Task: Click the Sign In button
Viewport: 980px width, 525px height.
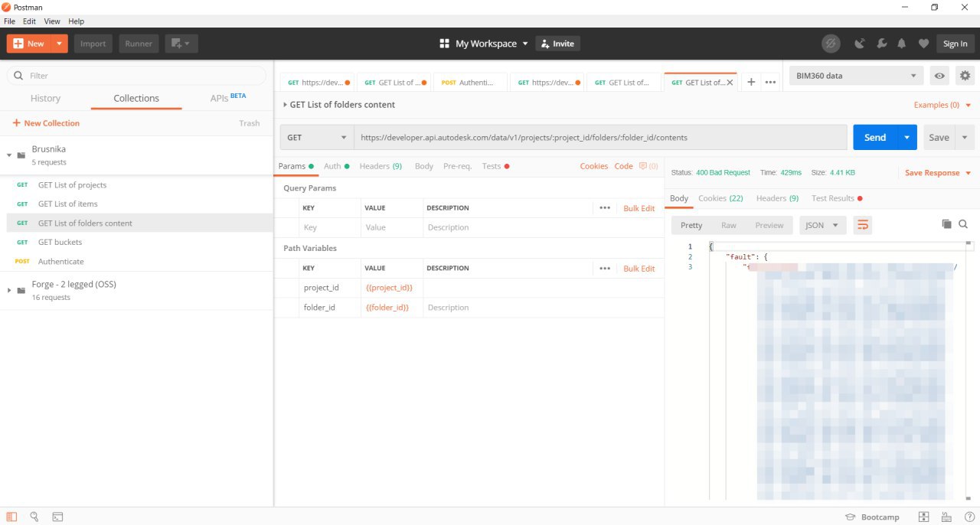Action: (x=955, y=44)
